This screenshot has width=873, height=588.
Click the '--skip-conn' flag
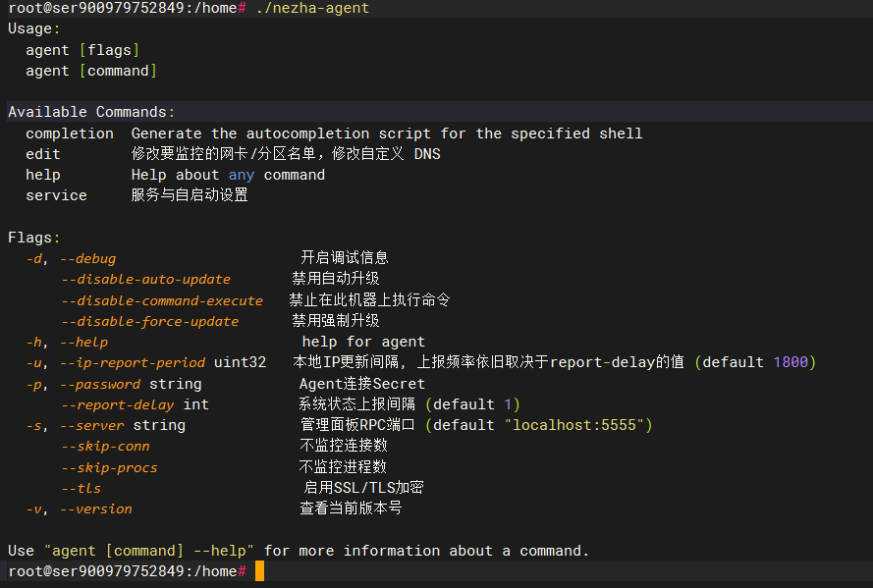pyautogui.click(x=105, y=446)
